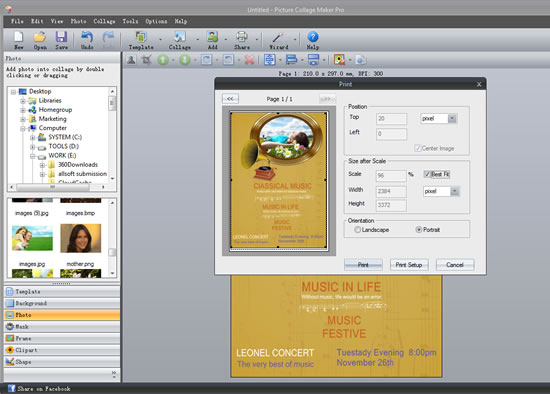Open the Template button dropdown arrow
550x394 pixels.
click(161, 39)
